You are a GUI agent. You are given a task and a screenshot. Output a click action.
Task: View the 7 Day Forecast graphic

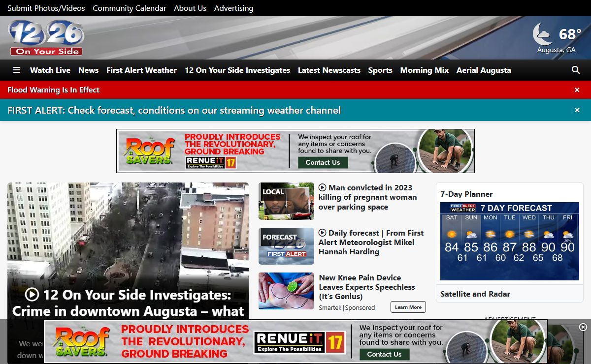(x=510, y=242)
